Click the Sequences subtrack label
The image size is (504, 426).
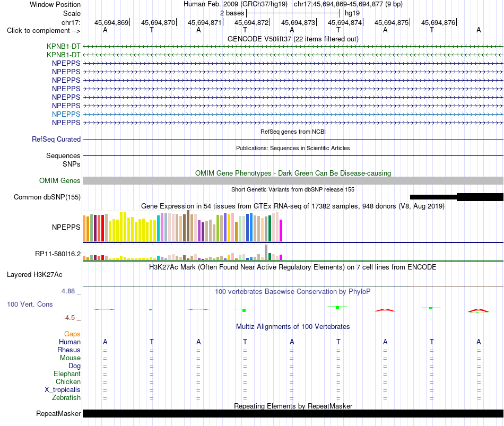click(63, 155)
